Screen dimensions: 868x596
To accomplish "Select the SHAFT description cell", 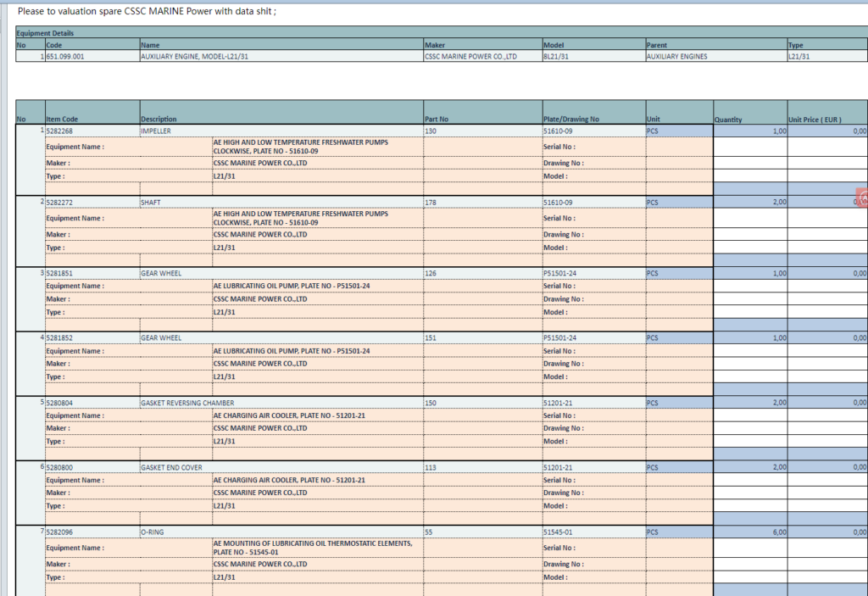I will tap(281, 203).
